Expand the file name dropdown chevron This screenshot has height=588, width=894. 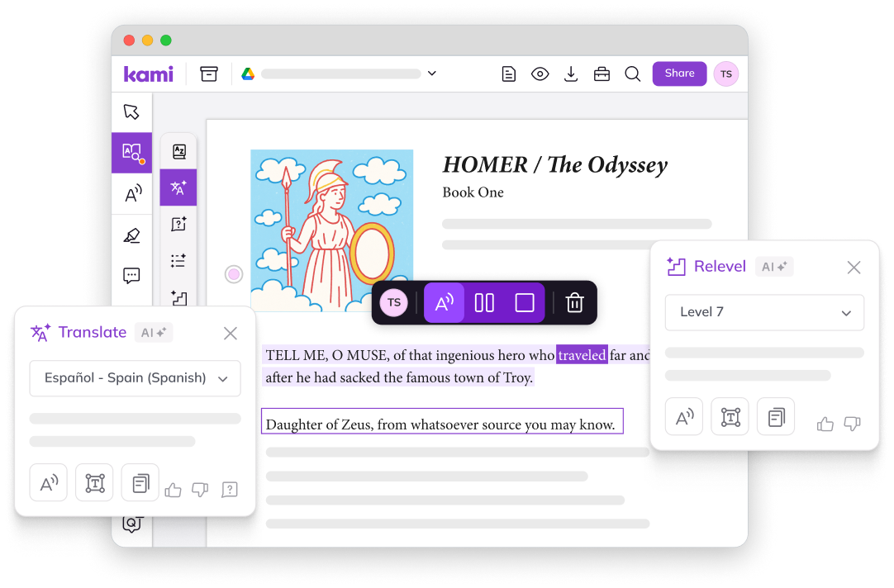432,73
